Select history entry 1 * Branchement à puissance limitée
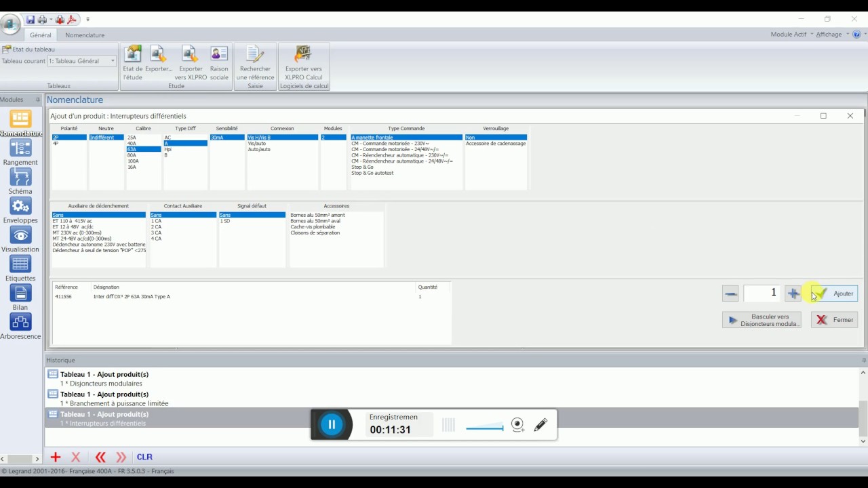 [114, 403]
